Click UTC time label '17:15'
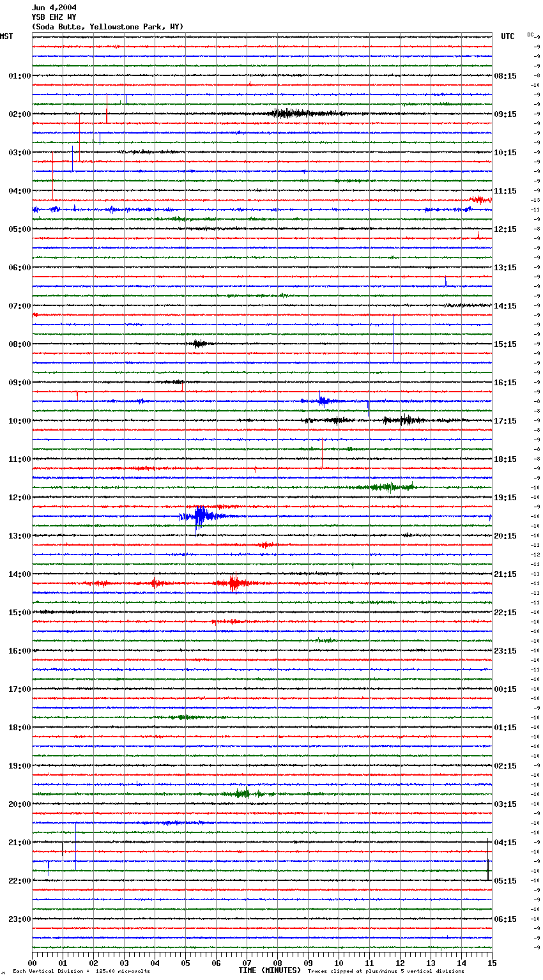This screenshot has height=980, width=543. (x=505, y=421)
